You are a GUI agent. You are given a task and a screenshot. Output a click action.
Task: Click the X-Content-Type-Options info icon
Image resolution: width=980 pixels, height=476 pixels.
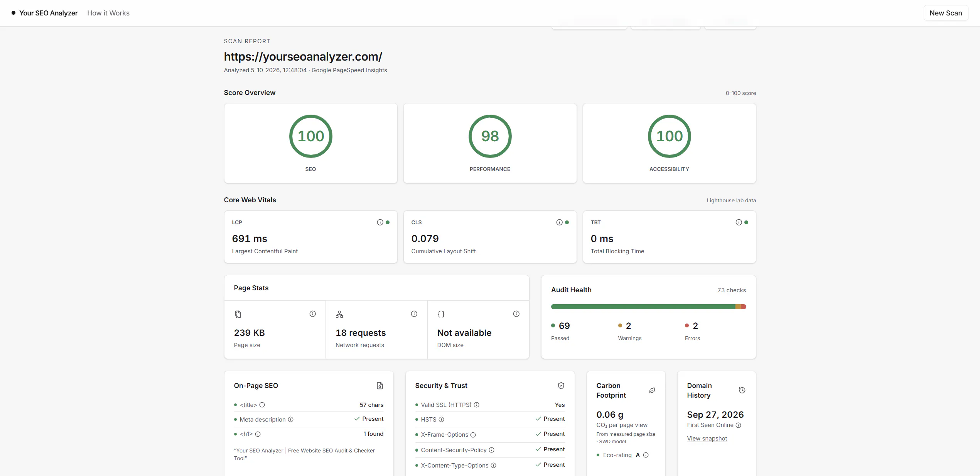[x=493, y=466]
